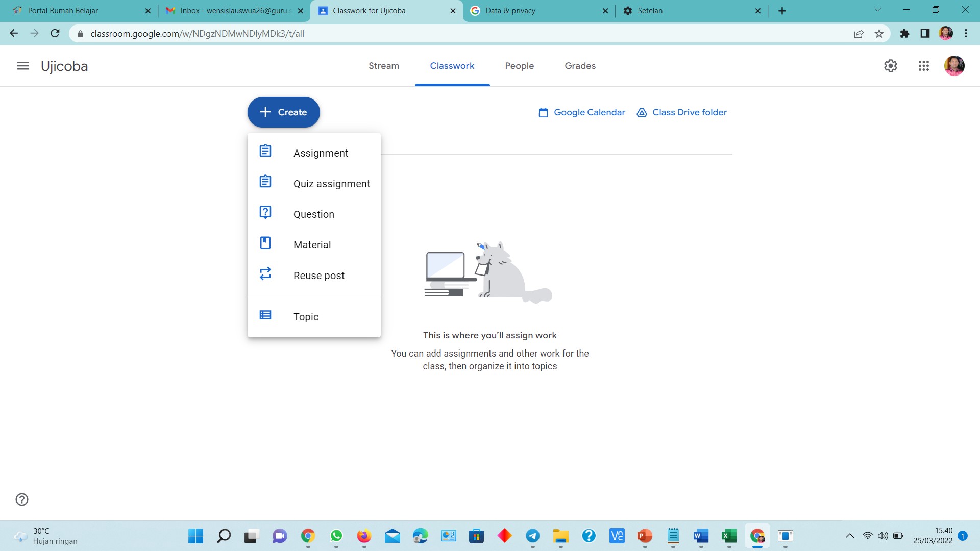Toggle the Chrome side panel icon
Screen dimensions: 980x551
tap(925, 34)
